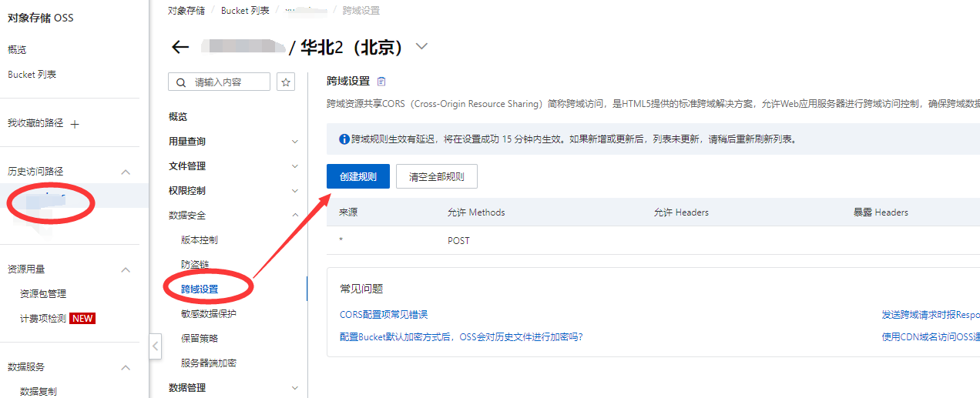Focus the 请输入内容 search field

point(220,82)
